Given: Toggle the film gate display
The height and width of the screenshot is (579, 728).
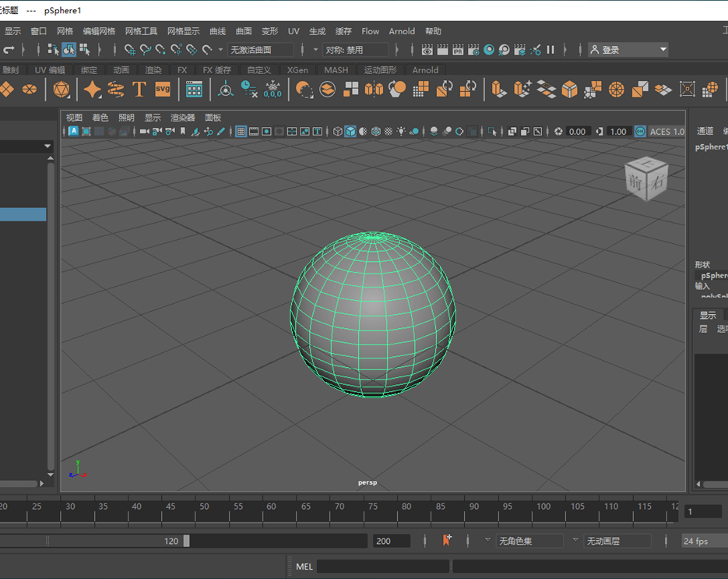Looking at the screenshot, I should click(254, 132).
